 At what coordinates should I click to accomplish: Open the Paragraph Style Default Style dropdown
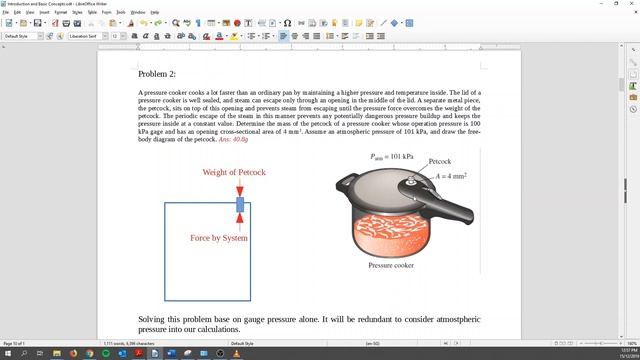click(40, 36)
